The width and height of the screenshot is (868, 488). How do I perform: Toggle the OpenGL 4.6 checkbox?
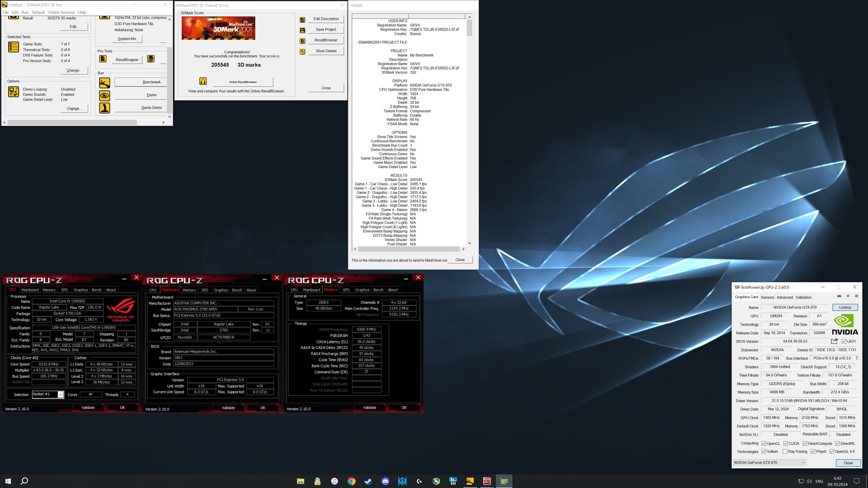tap(832, 451)
